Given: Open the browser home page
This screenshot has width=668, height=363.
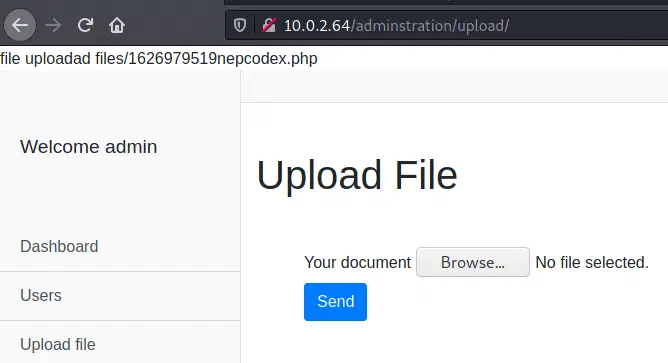Looking at the screenshot, I should coord(117,26).
